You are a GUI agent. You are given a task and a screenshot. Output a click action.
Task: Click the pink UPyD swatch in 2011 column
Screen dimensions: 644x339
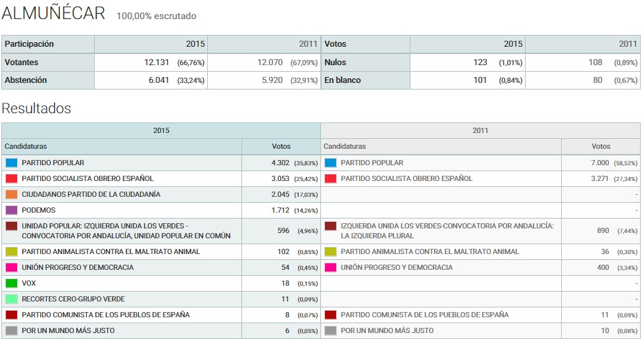[330, 267]
